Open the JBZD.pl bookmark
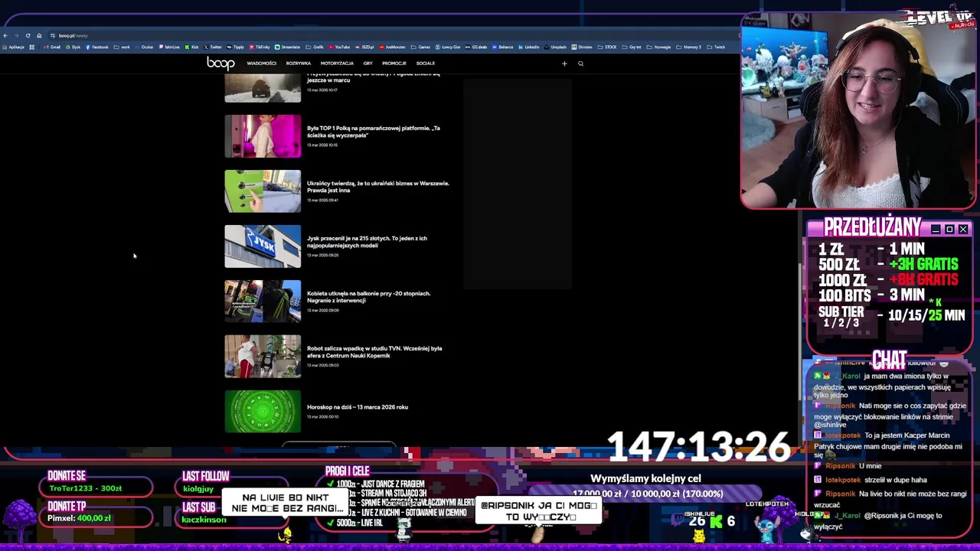The width and height of the screenshot is (980, 551). pyautogui.click(x=365, y=47)
